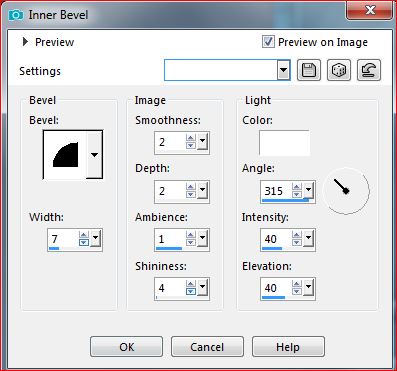Viewport: 397px width, 371px height.
Task: Increase Elevation with the up arrow
Action: point(297,284)
